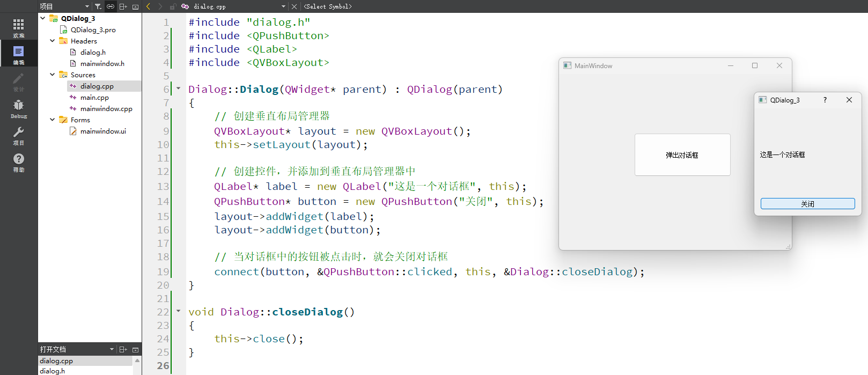The height and width of the screenshot is (375, 868).
Task: Click the 弹出对话框 button in MainWindow
Action: click(x=682, y=155)
